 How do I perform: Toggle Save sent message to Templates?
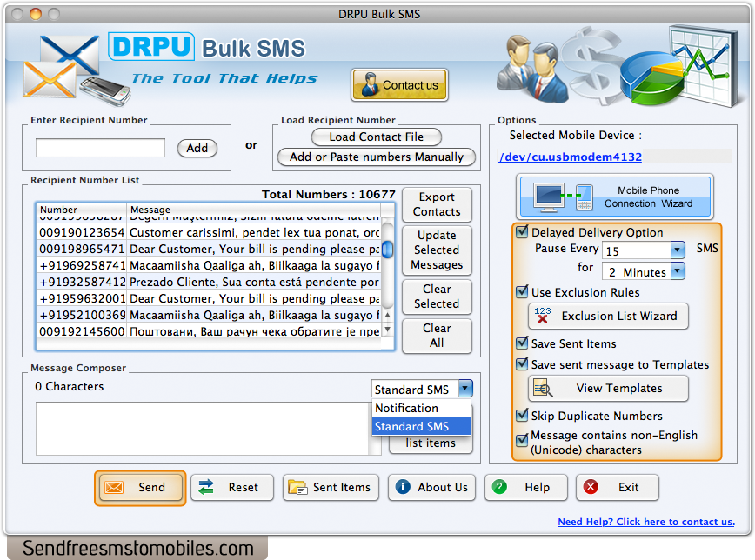(x=522, y=364)
